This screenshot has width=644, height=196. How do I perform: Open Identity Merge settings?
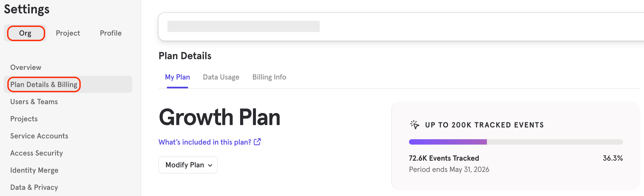pyautogui.click(x=34, y=170)
